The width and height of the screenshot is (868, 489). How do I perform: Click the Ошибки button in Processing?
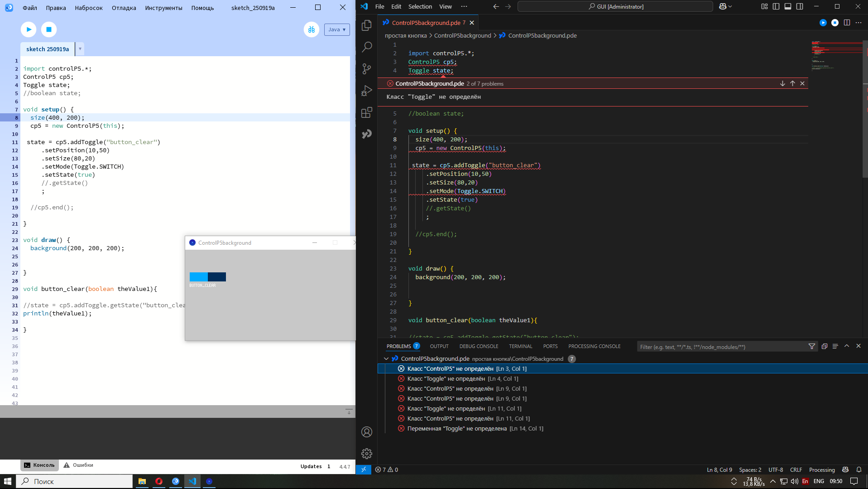[78, 465]
